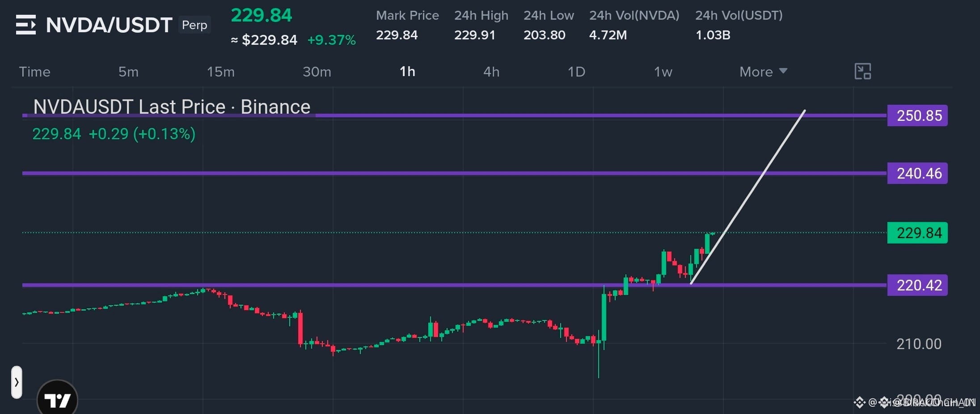Viewport: 980px width, 414px height.
Task: Switch chart to Time view
Action: pyautogui.click(x=34, y=72)
